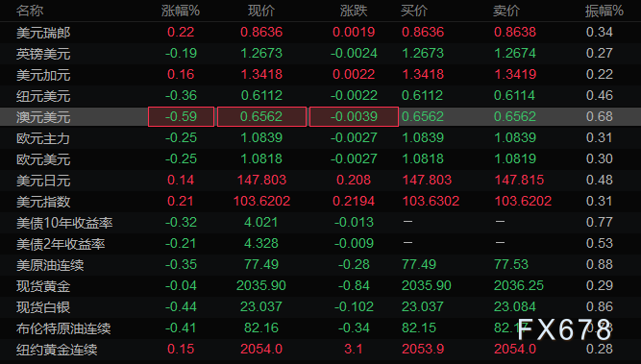Viewport: 641px width, 364px height.
Task: Click 美元日元 current price 147.803
Action: [261, 181]
